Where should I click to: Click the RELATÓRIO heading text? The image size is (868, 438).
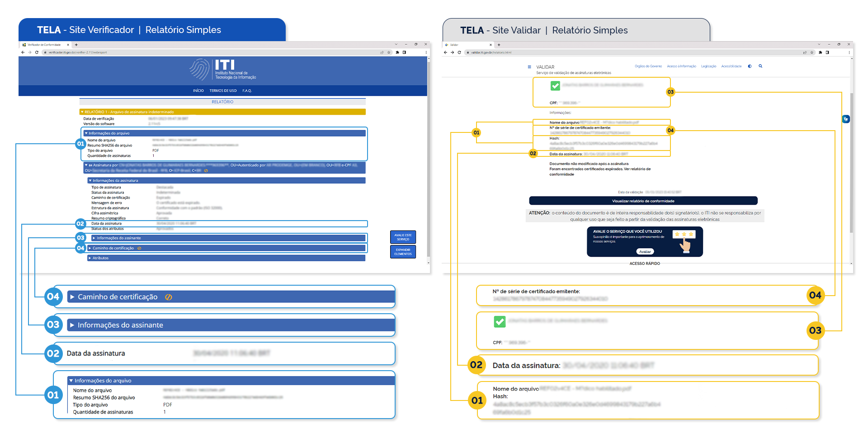(x=222, y=102)
